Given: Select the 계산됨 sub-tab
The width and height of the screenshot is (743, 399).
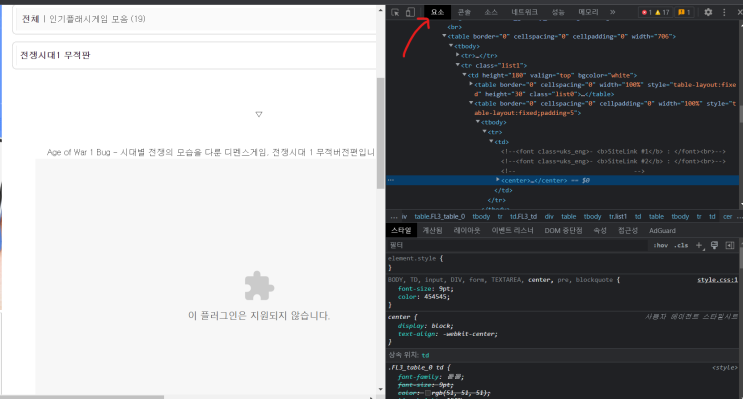Looking at the screenshot, I should coord(432,231).
